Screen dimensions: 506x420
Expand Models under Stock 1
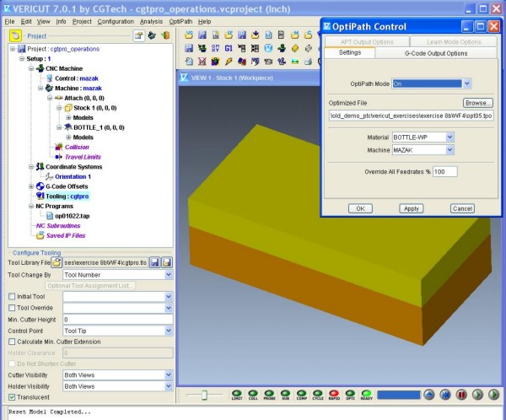tap(68, 117)
